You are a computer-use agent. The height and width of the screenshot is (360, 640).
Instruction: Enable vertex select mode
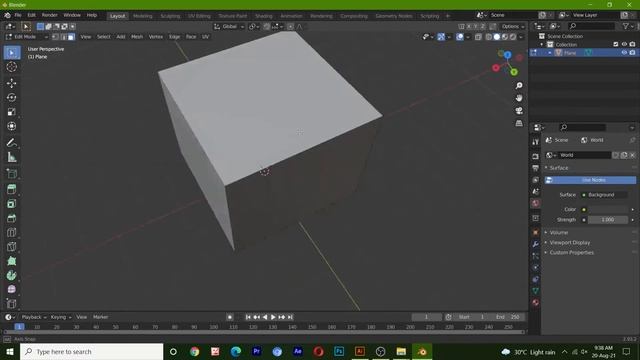point(55,37)
